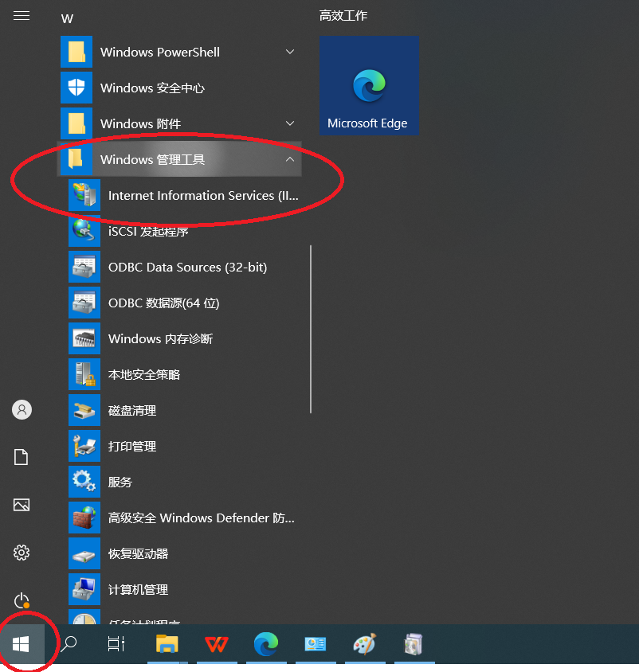
Task: Open the 恢复驱动器 icon
Action: point(84,553)
